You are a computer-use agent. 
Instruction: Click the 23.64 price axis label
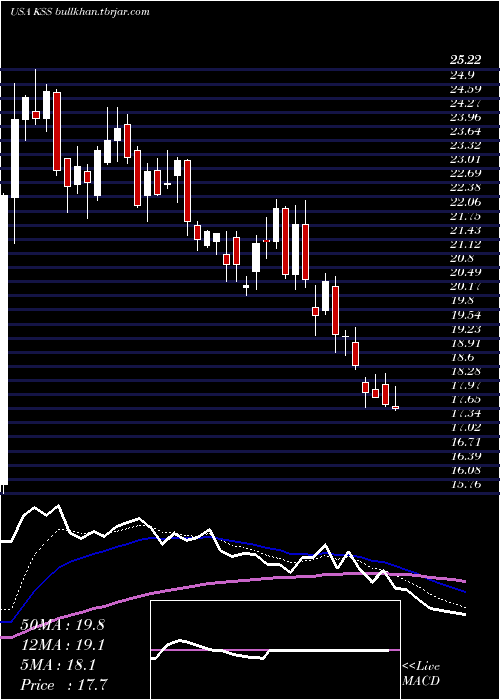(x=466, y=132)
